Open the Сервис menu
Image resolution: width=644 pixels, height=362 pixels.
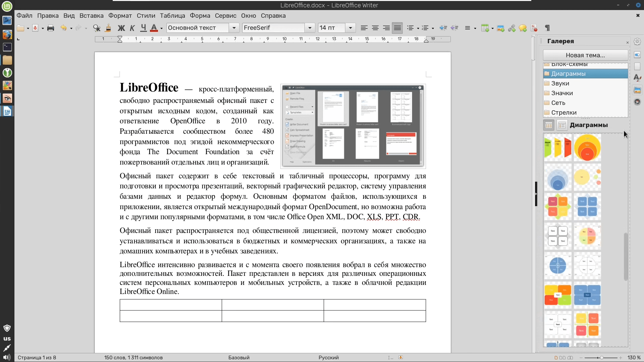point(225,16)
